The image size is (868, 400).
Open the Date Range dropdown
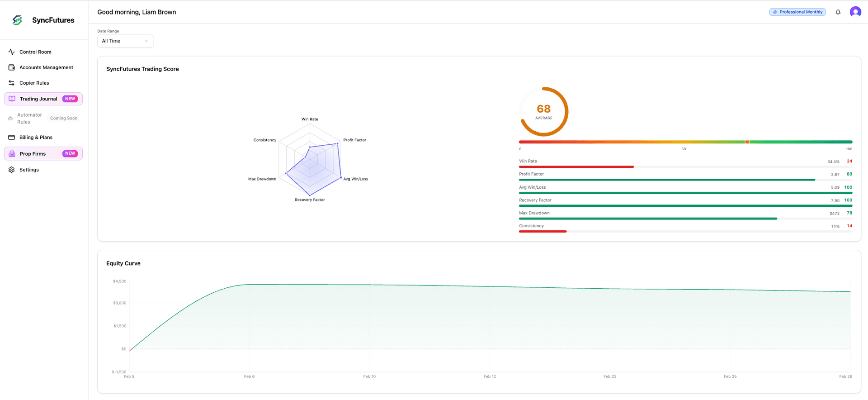(x=125, y=41)
